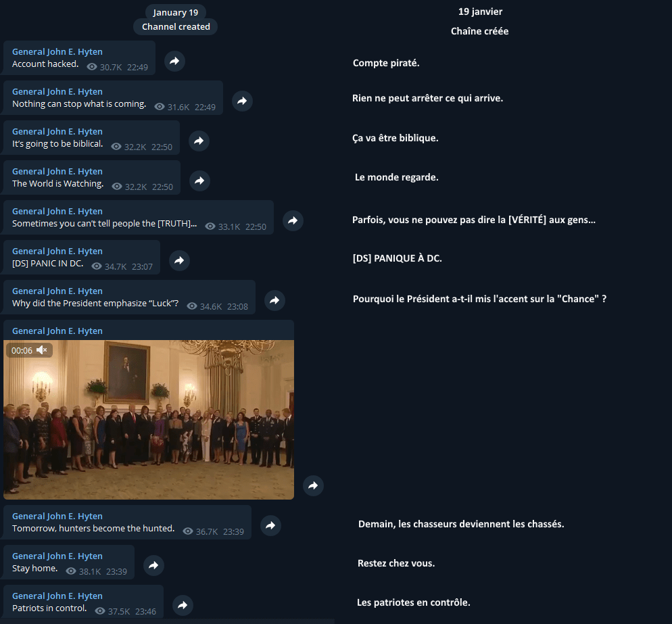Share the 'The World is Watching.' message
This screenshot has height=624, width=672.
point(199,181)
